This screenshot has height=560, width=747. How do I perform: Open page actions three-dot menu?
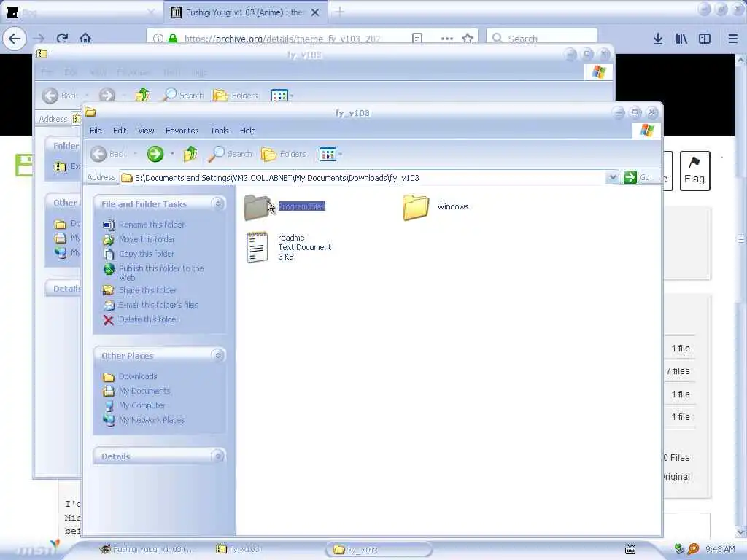coord(447,39)
